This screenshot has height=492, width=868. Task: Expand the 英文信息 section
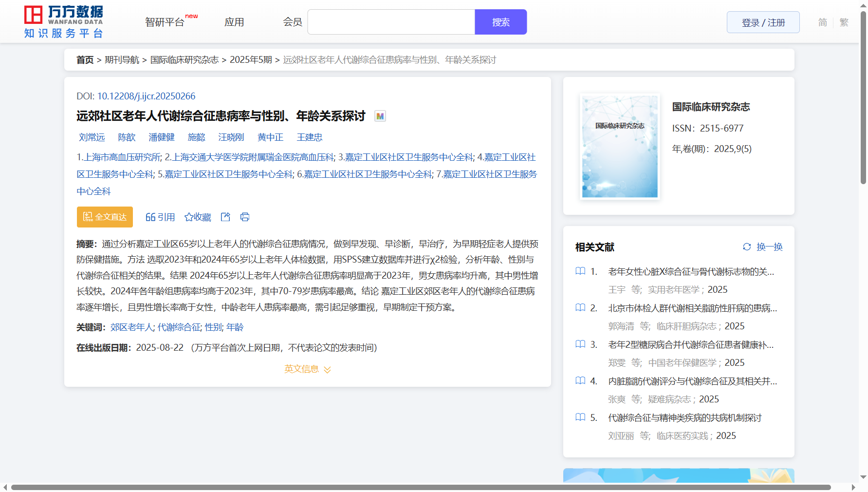[307, 369]
